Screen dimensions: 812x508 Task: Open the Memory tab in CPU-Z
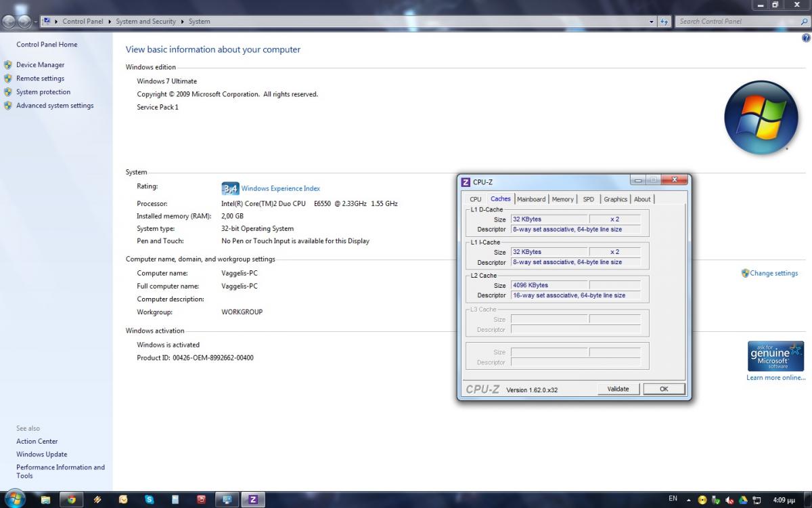[x=563, y=199]
